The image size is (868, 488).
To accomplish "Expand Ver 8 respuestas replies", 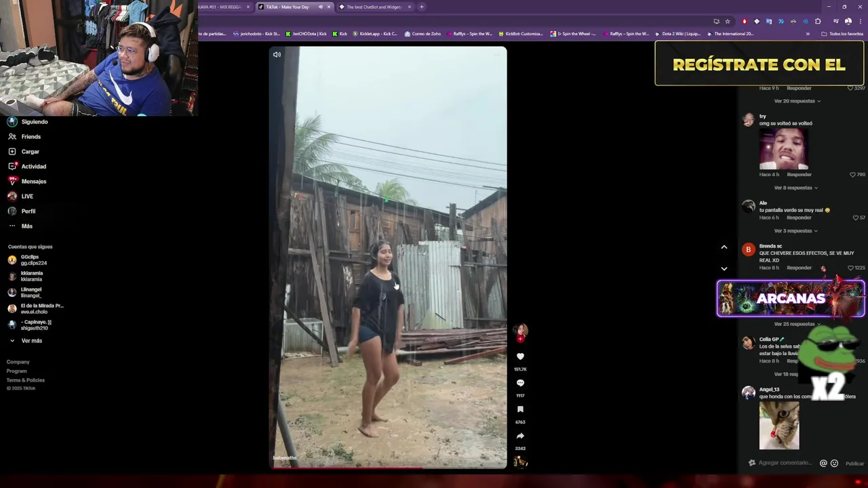I will [x=796, y=188].
